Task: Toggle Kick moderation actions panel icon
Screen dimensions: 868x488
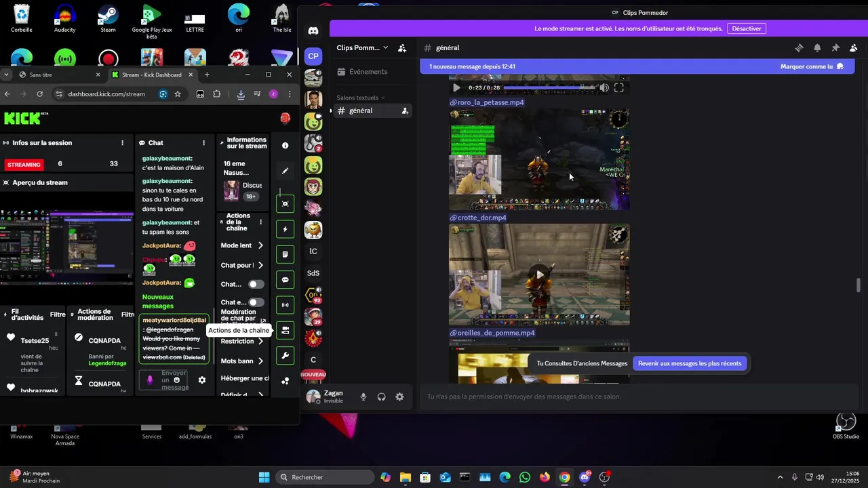Action: pyautogui.click(x=285, y=255)
